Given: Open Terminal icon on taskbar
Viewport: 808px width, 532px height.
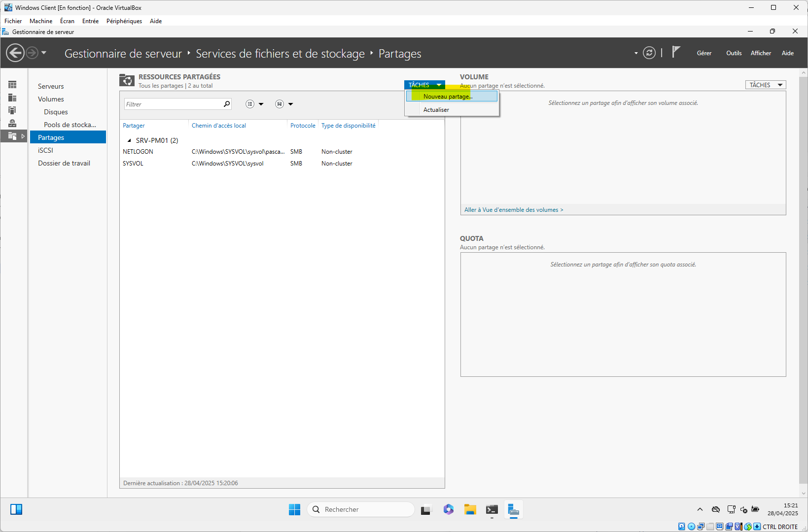Looking at the screenshot, I should point(492,509).
